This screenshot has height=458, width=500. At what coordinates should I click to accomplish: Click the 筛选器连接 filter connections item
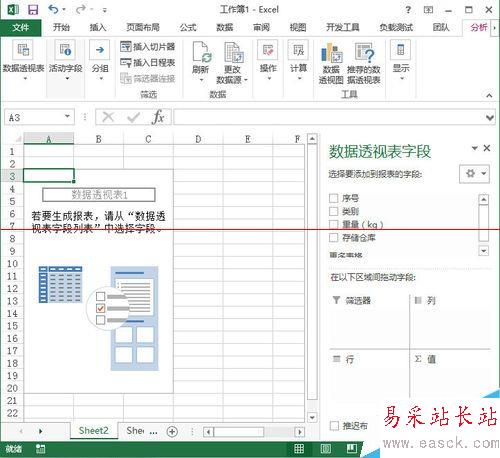click(x=148, y=78)
